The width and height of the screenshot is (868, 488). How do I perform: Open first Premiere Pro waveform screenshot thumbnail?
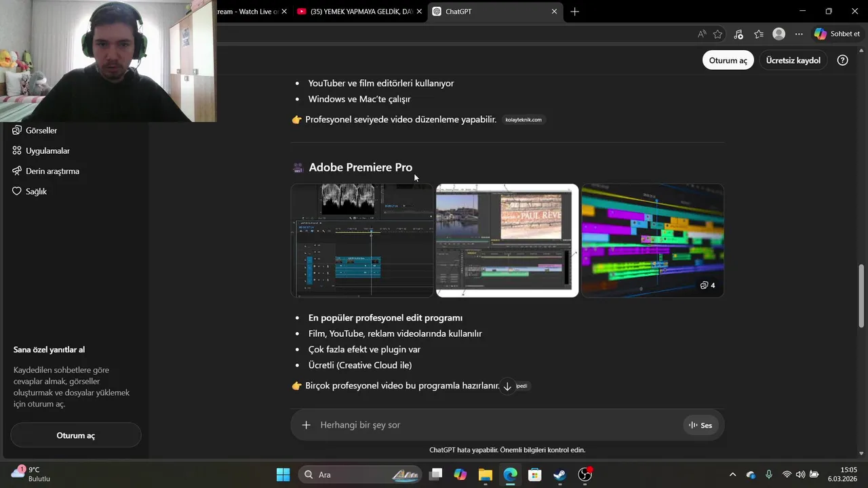click(362, 241)
